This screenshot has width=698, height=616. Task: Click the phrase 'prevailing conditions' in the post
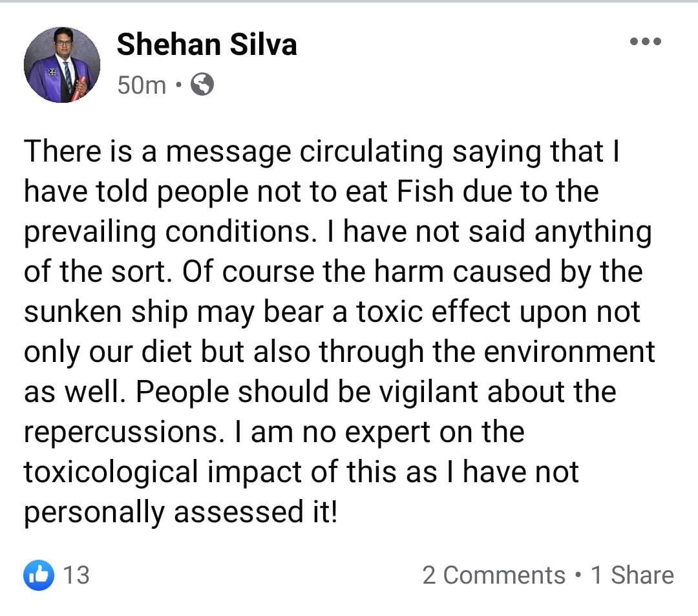click(167, 233)
